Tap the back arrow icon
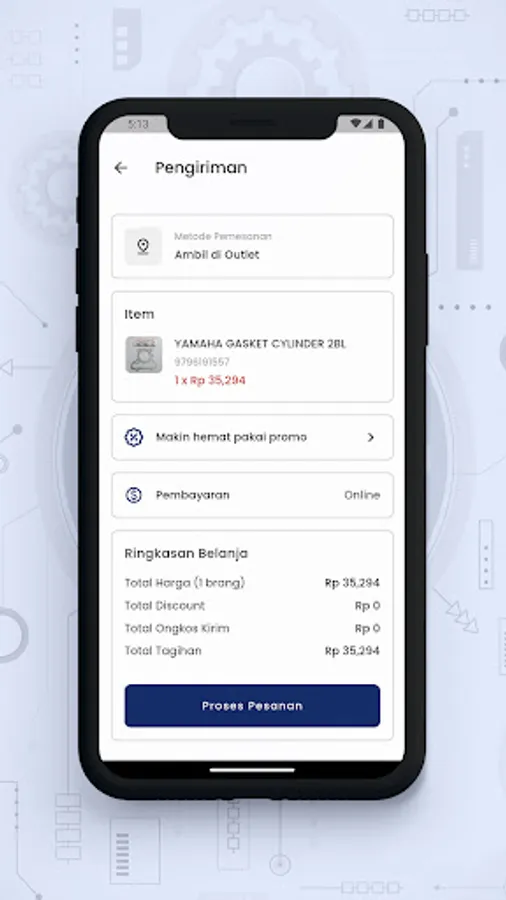This screenshot has height=900, width=506. coord(120,168)
